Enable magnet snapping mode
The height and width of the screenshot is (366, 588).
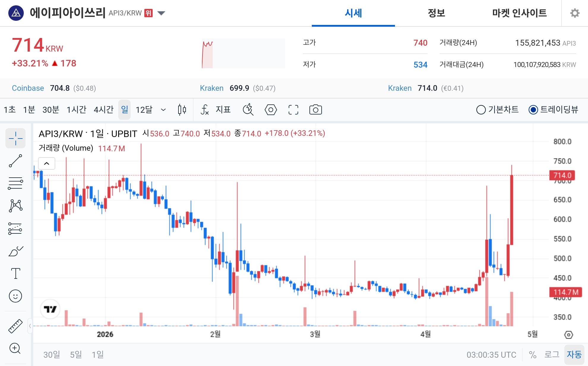pos(248,109)
